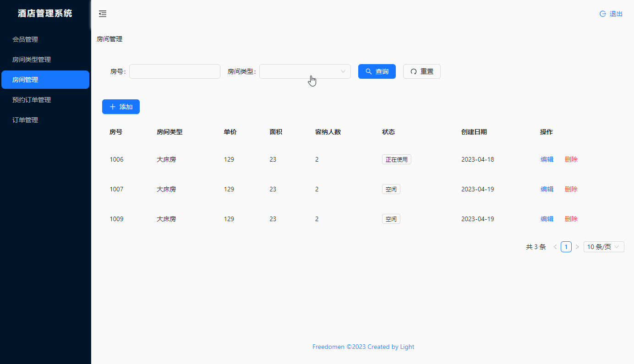Click the 容纳人数 column header
Image resolution: width=634 pixels, height=364 pixels.
click(328, 132)
